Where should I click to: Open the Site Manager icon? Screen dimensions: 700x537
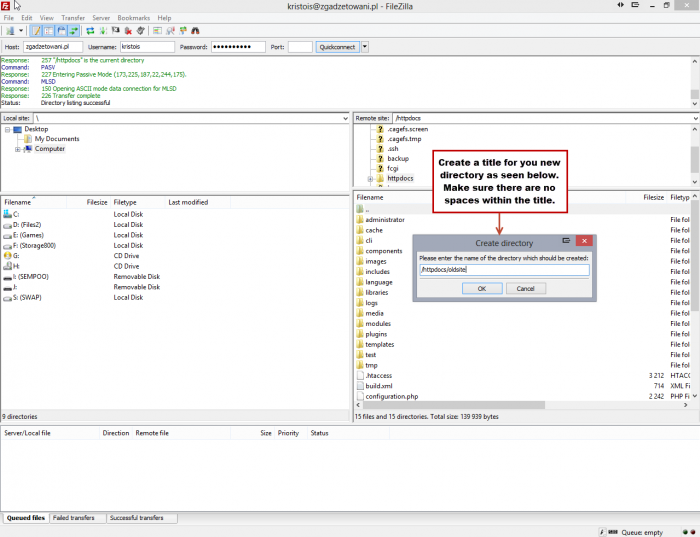coord(9,31)
